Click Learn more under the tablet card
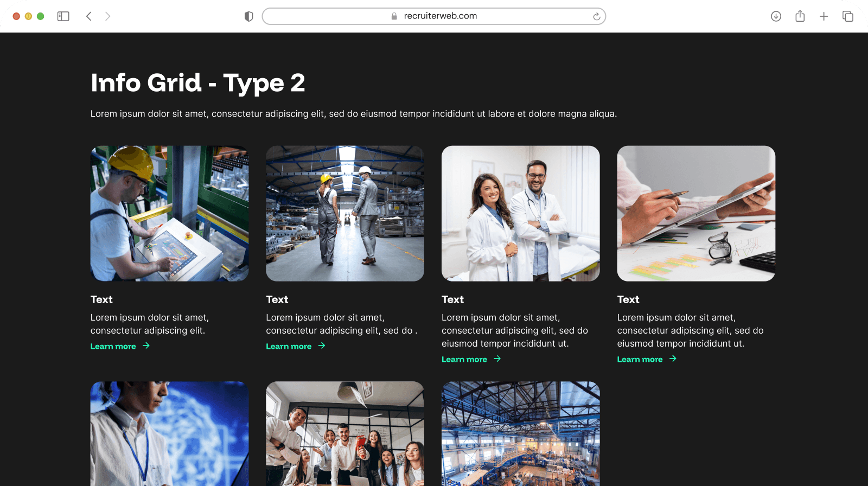The width and height of the screenshot is (868, 486). pyautogui.click(x=640, y=359)
